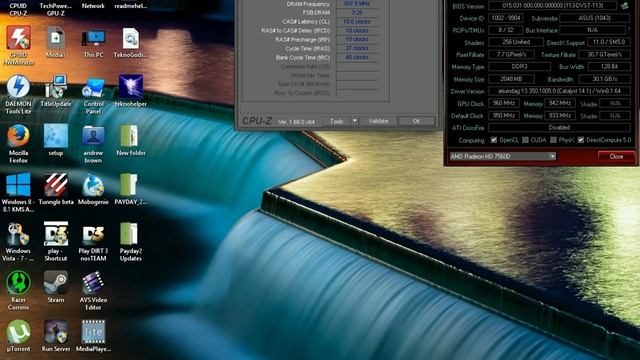Click the Device ID 1002 - 9904 field
The image size is (640, 360).
click(506, 18)
